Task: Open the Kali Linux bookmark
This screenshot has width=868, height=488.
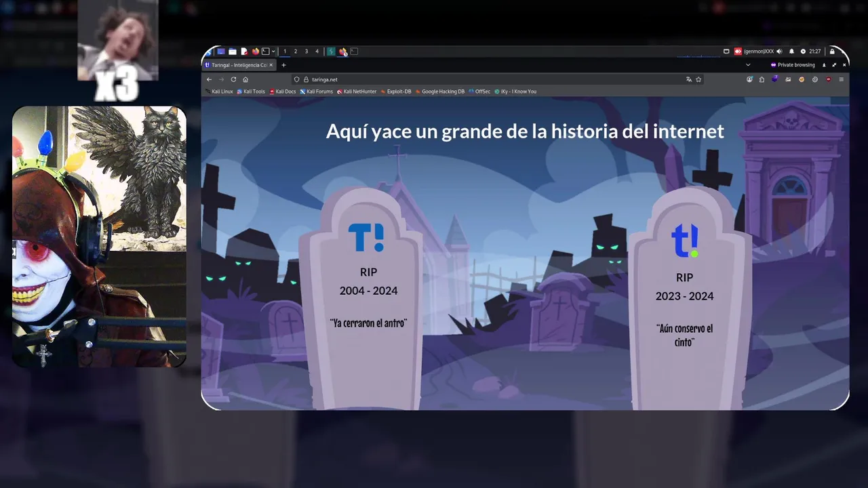Action: click(x=219, y=91)
